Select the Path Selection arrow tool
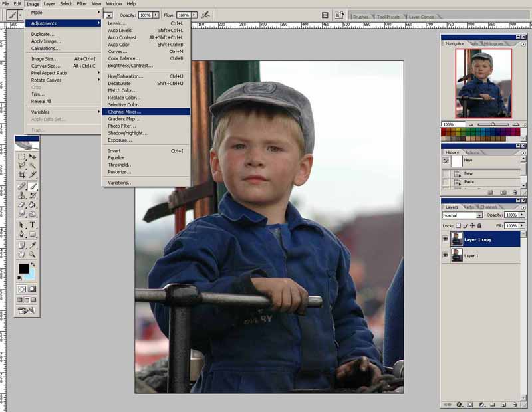This screenshot has height=412, width=532. [22, 225]
